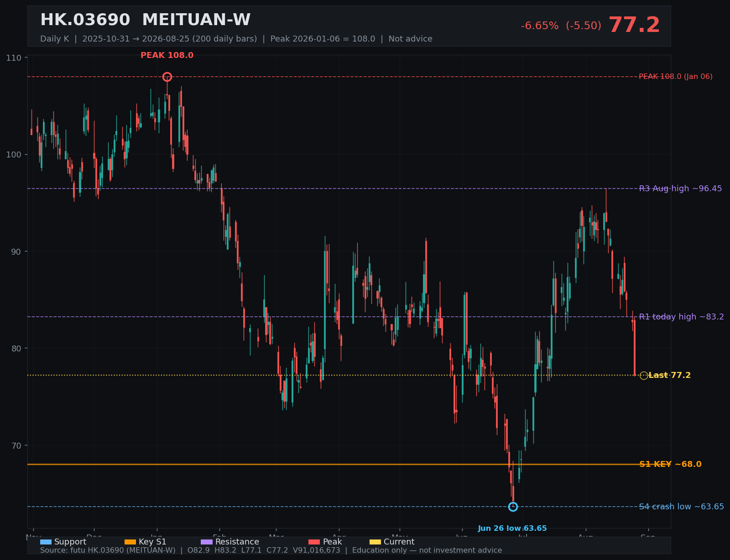The width and height of the screenshot is (730, 560).
Task: Click the 80 y-axis tick label
Action: (x=16, y=348)
